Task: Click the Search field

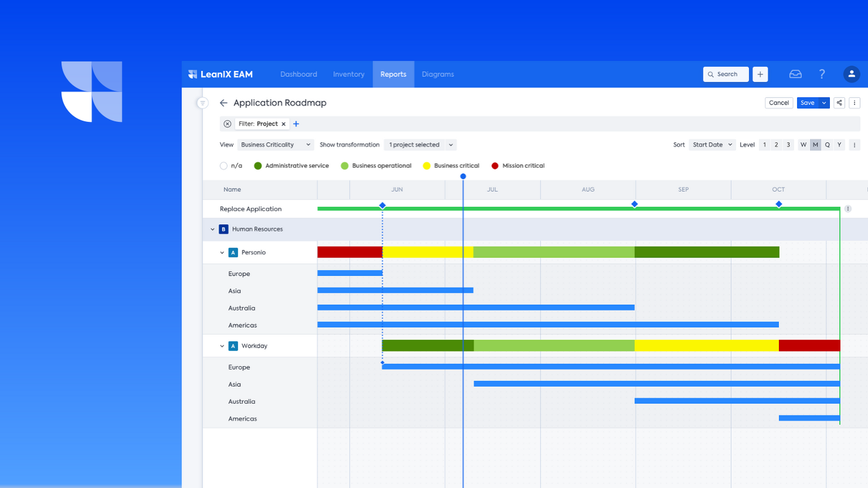Action: tap(726, 74)
